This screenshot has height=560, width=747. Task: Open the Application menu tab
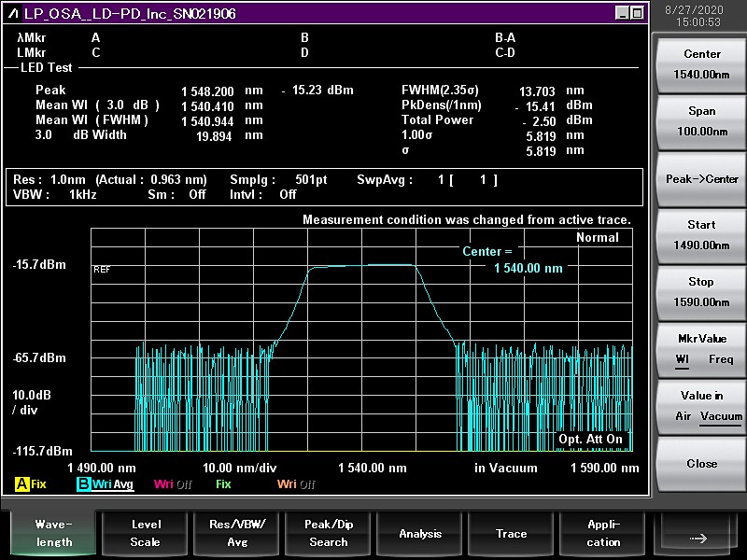603,533
